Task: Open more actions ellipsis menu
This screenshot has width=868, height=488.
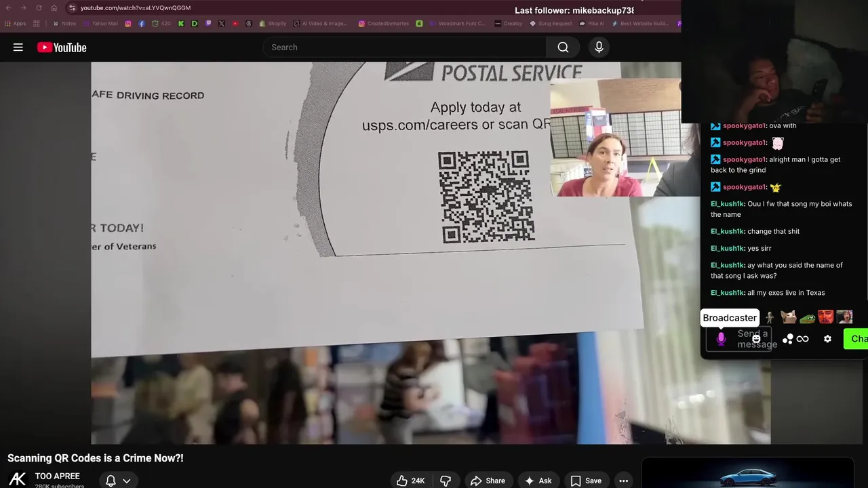Action: point(623,481)
